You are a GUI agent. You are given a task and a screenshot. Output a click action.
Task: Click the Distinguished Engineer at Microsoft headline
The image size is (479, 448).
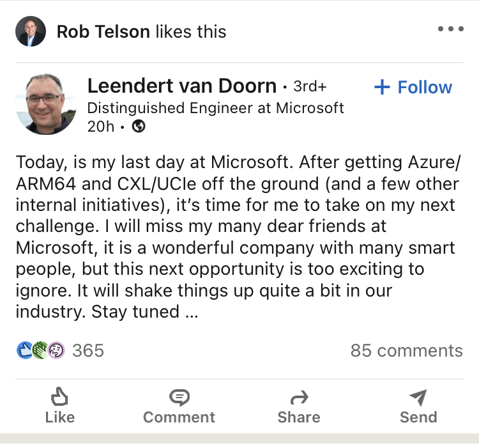215,108
